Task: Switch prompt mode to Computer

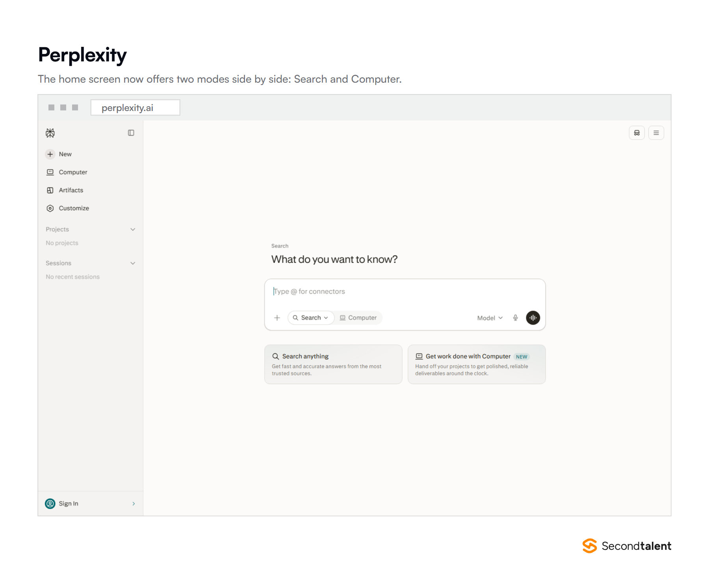Action: [358, 318]
